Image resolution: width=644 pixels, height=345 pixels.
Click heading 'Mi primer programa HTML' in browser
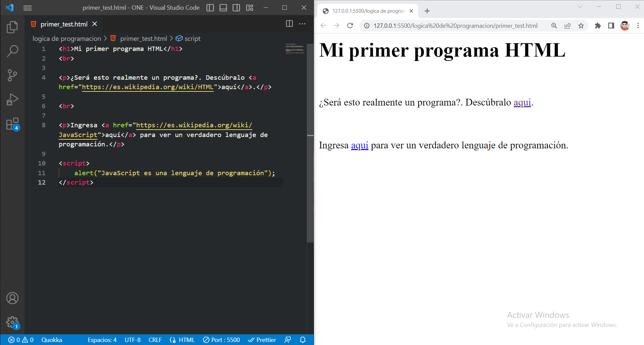(x=442, y=50)
